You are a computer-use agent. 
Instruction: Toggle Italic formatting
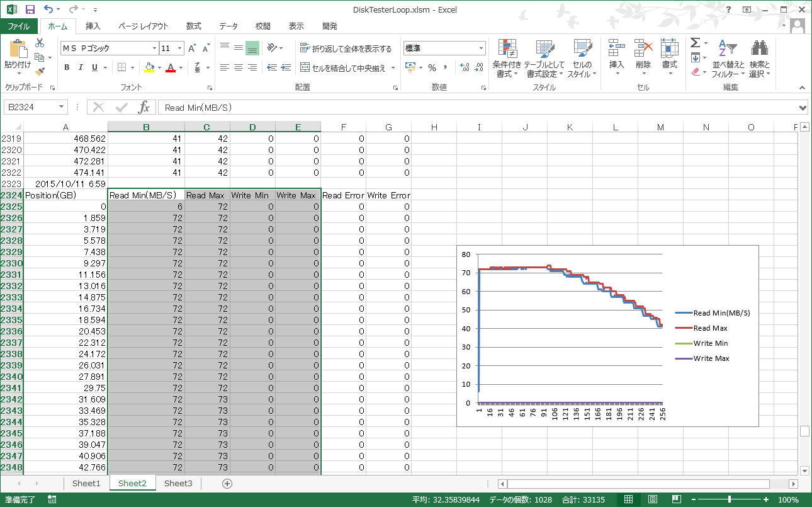pyautogui.click(x=81, y=68)
